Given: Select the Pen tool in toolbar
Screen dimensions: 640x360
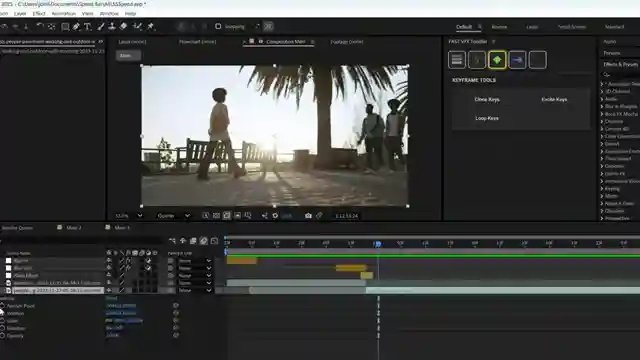Looking at the screenshot, I should (x=76, y=27).
